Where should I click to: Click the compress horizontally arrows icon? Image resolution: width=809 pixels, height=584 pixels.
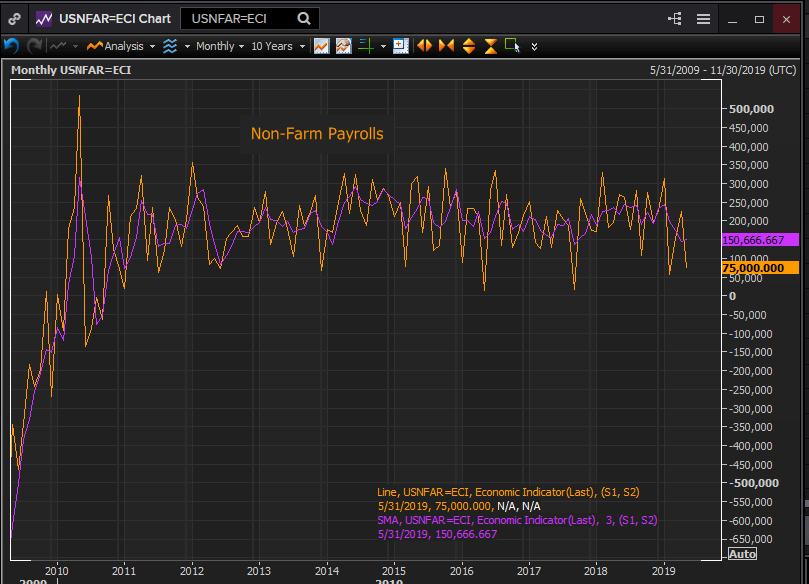(446, 46)
